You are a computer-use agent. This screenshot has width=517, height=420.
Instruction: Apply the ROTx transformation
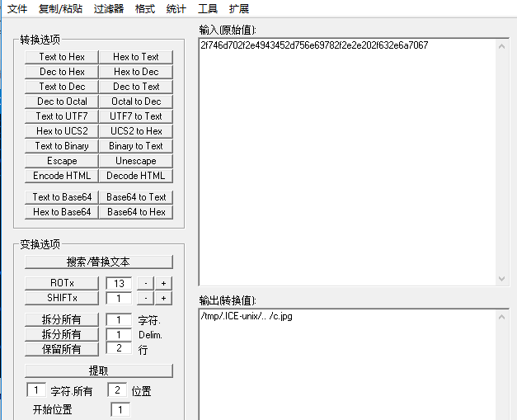[62, 283]
